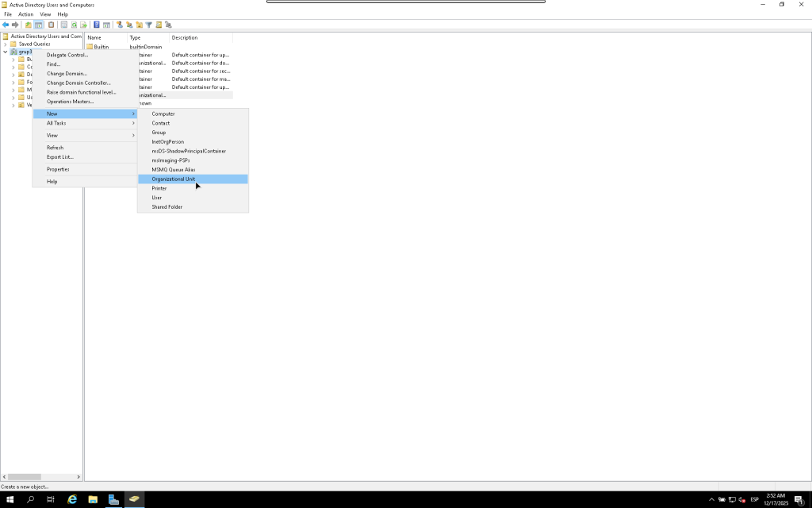Click the Export list toolbar icon
This screenshot has height=508, width=812.
(x=83, y=25)
